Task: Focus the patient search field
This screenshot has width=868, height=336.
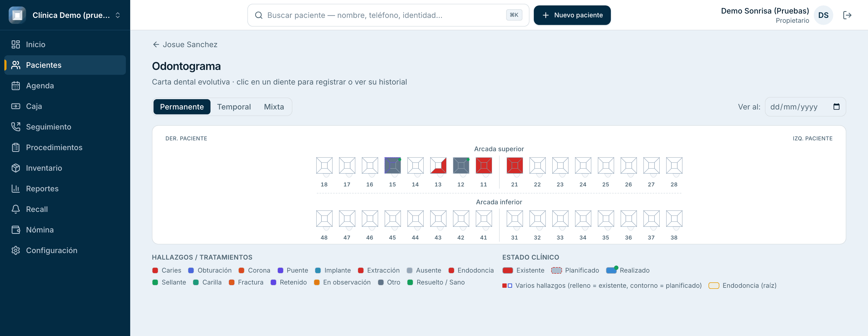Action: [388, 15]
